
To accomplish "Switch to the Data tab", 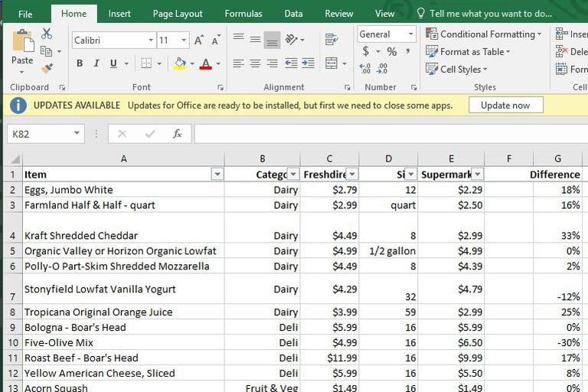I will 293,14.
